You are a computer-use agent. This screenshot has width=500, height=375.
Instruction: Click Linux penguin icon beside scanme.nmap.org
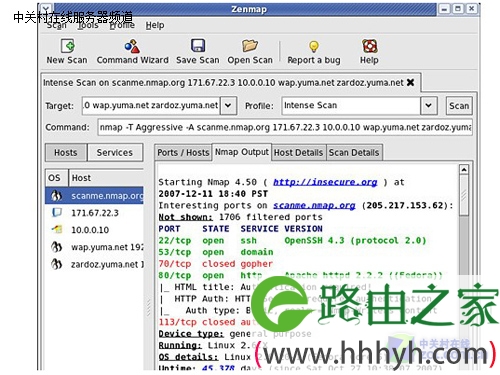tap(56, 196)
